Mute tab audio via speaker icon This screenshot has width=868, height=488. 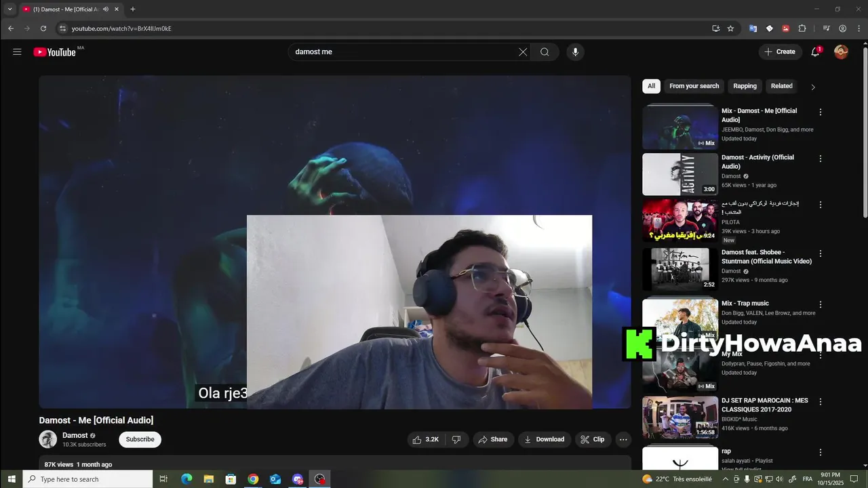106,9
